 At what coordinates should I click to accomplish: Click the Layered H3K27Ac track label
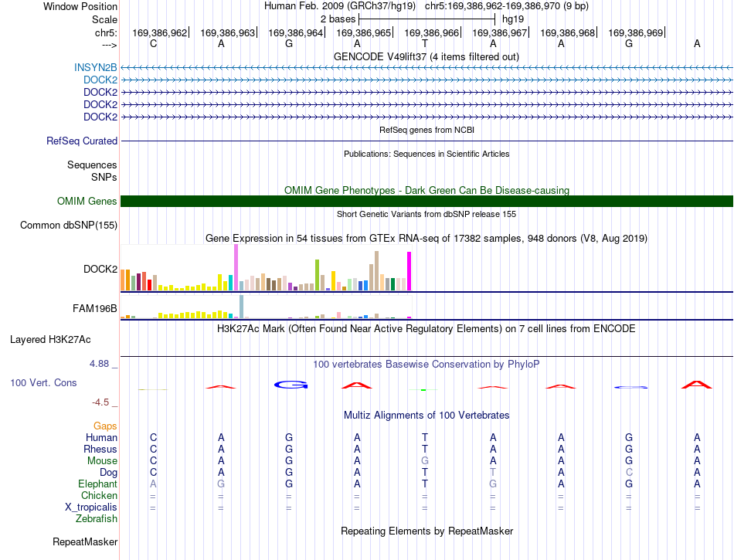point(50,340)
